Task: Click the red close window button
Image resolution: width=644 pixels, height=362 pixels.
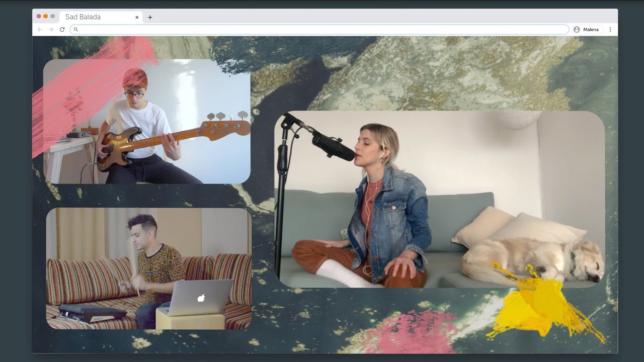Action: (x=39, y=17)
